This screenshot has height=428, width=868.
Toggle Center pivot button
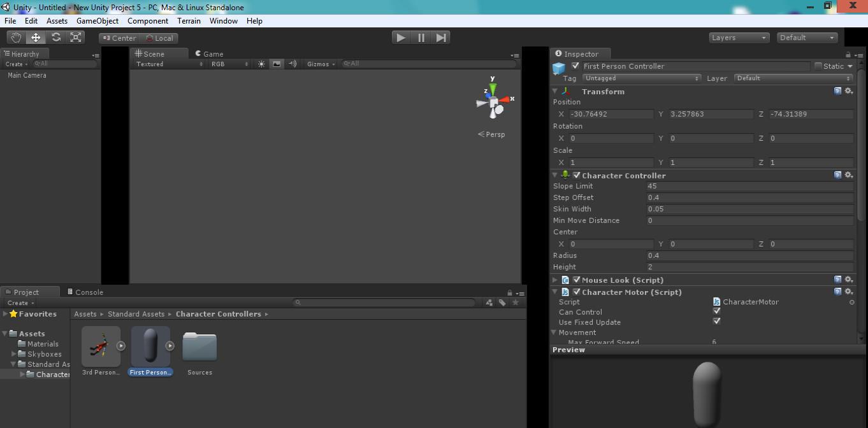coord(119,38)
